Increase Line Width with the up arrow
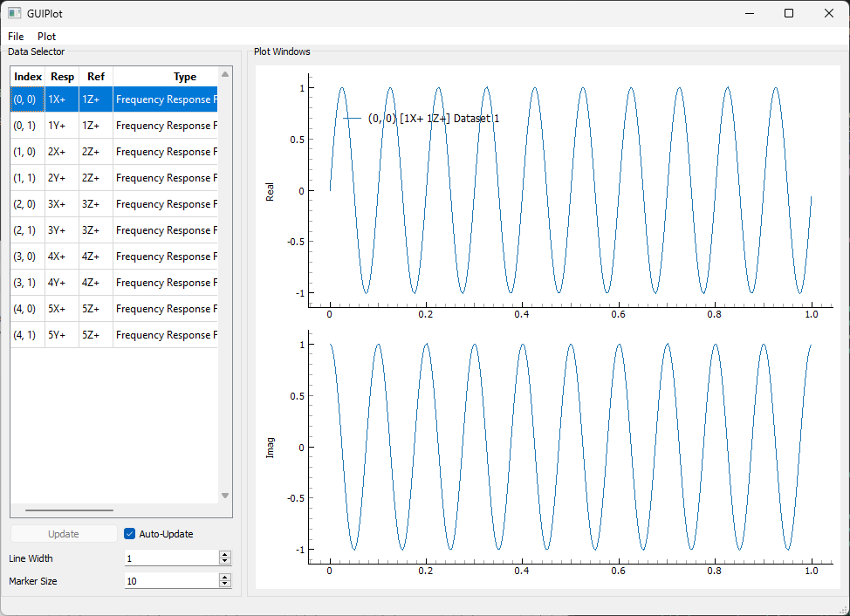Viewport: 850px width, 616px height. [x=225, y=555]
